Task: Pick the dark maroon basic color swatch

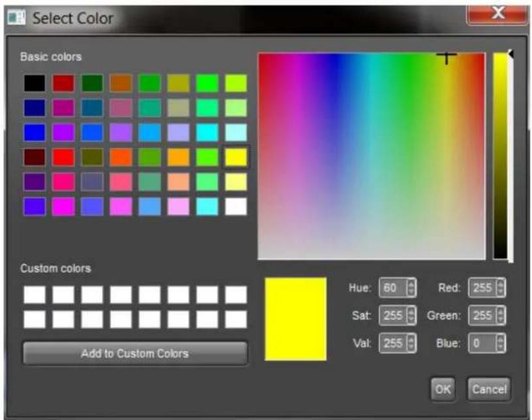Action: (35, 157)
